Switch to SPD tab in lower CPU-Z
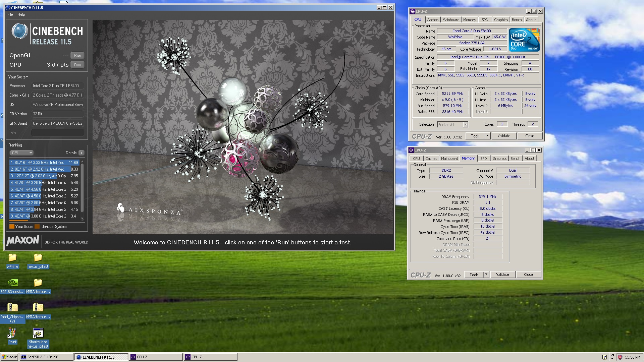 click(x=483, y=159)
